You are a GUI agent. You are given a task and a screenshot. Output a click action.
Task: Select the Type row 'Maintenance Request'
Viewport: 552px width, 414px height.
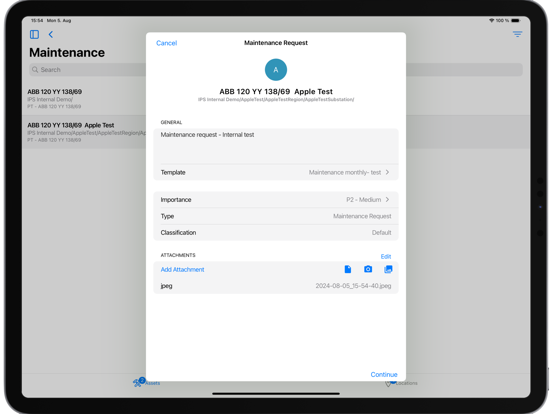pos(276,216)
